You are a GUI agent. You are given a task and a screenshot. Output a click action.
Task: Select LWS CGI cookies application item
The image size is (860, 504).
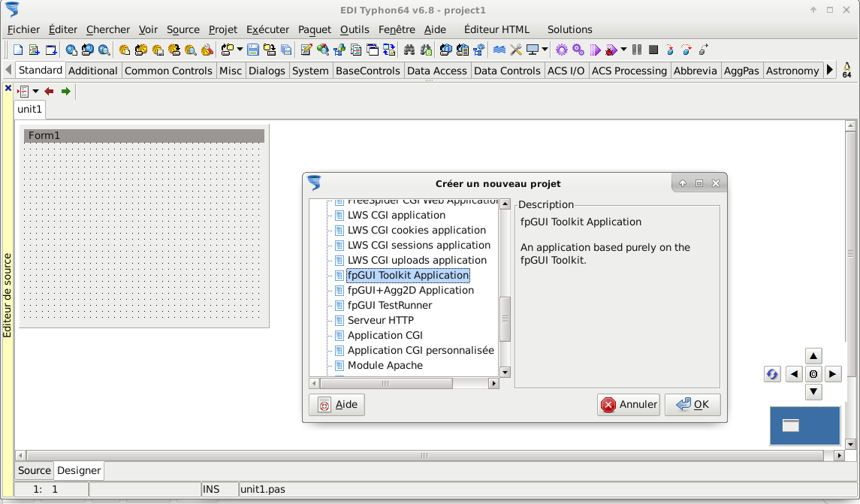click(416, 231)
